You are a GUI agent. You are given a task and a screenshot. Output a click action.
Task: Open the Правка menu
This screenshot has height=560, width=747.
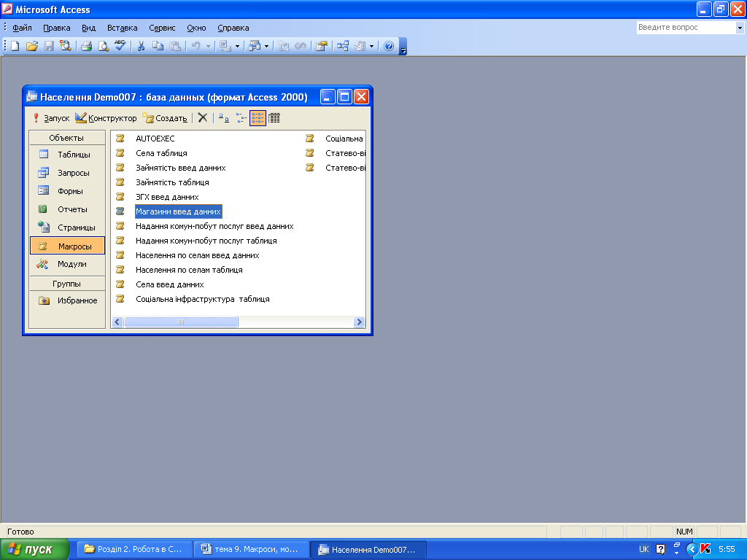coord(57,28)
